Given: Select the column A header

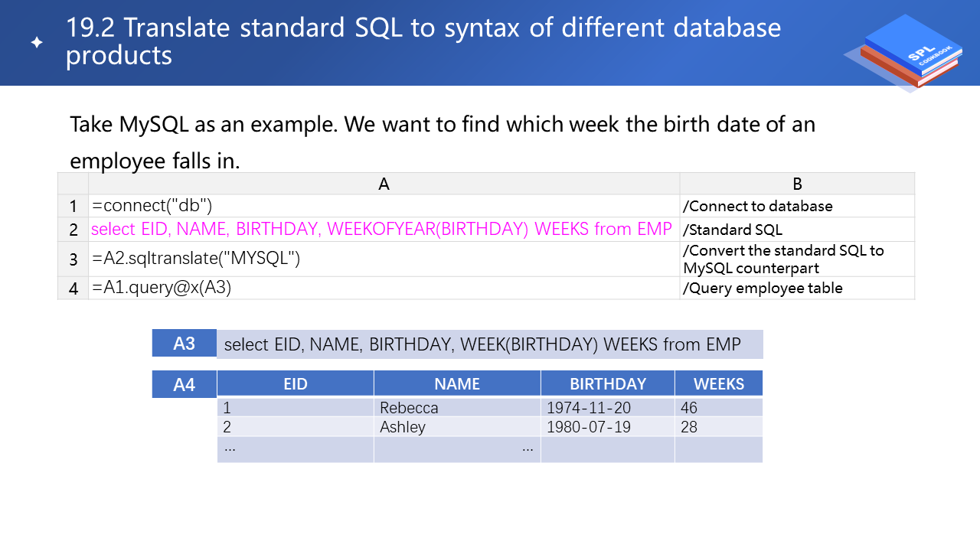Looking at the screenshot, I should pyautogui.click(x=384, y=184).
